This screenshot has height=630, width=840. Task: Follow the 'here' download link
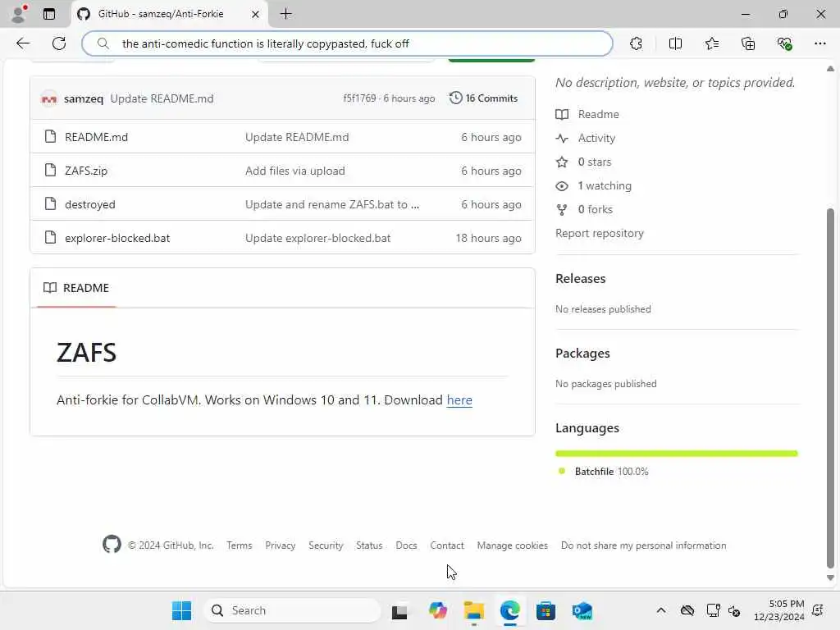(459, 400)
